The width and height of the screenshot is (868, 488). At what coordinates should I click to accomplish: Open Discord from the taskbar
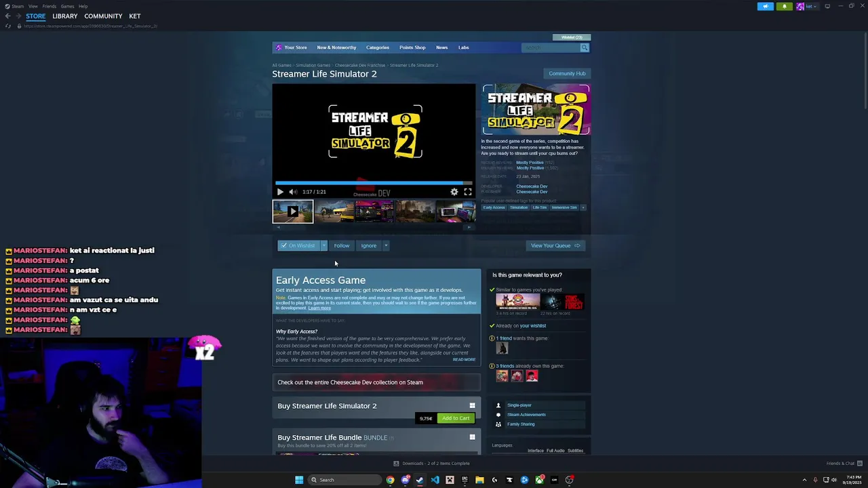pyautogui.click(x=405, y=480)
